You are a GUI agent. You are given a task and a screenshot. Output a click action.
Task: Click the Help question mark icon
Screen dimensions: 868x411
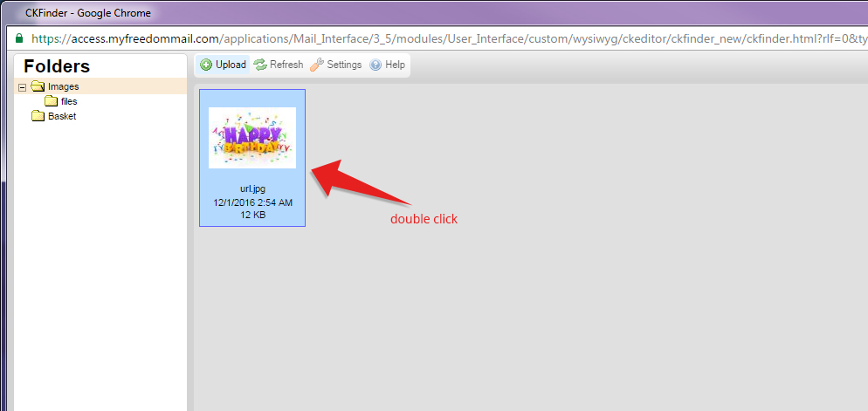coord(375,65)
